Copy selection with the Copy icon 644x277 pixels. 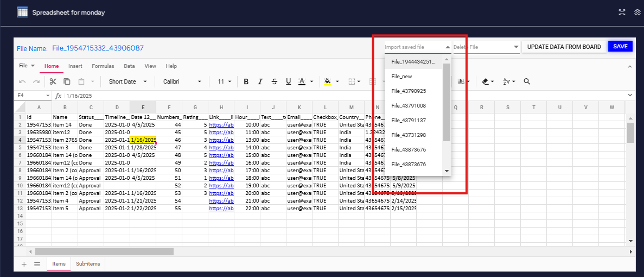point(67,81)
